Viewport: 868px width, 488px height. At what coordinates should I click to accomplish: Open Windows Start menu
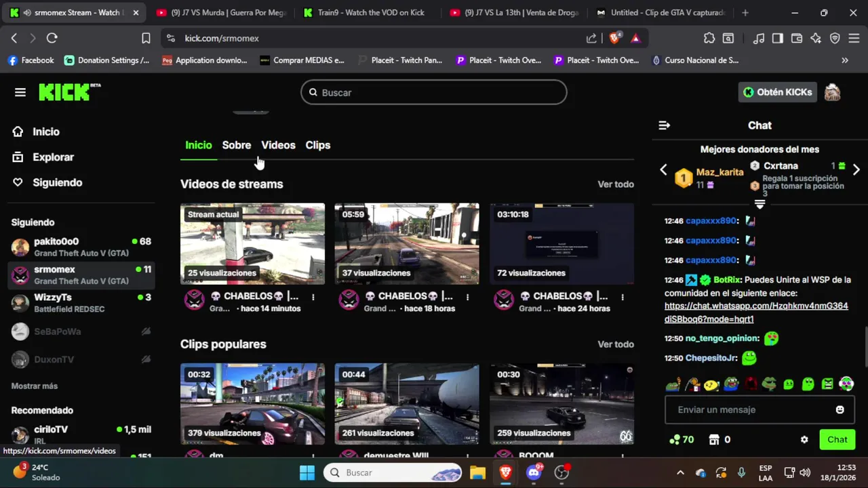pyautogui.click(x=307, y=473)
